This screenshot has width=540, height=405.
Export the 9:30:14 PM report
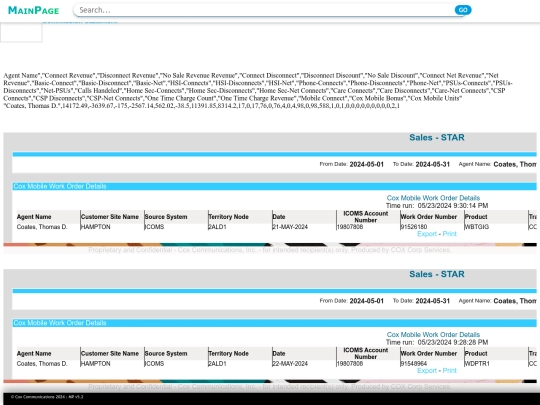tap(427, 234)
